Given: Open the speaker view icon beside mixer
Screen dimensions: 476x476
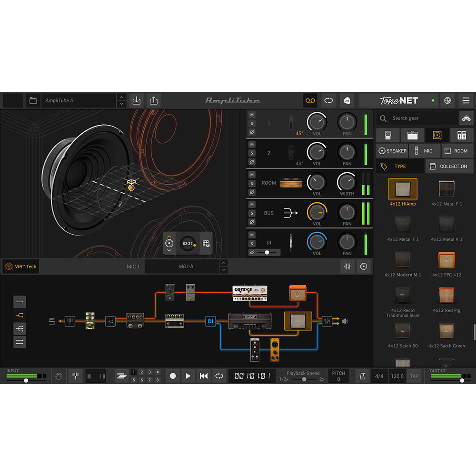Looking at the screenshot, I should tap(364, 267).
